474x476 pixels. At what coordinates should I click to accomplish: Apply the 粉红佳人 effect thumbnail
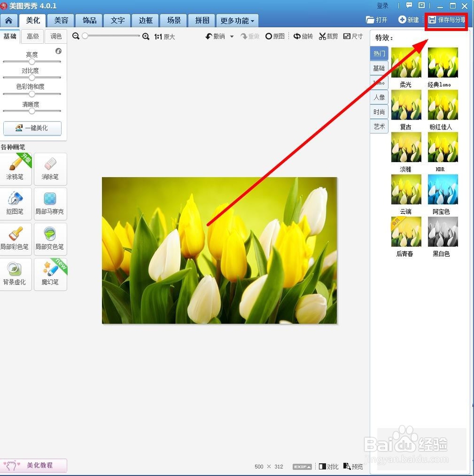443,105
